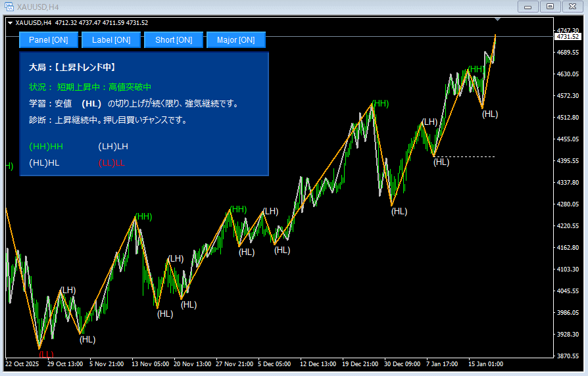Turn off the Label [ON] toggle

click(x=111, y=40)
